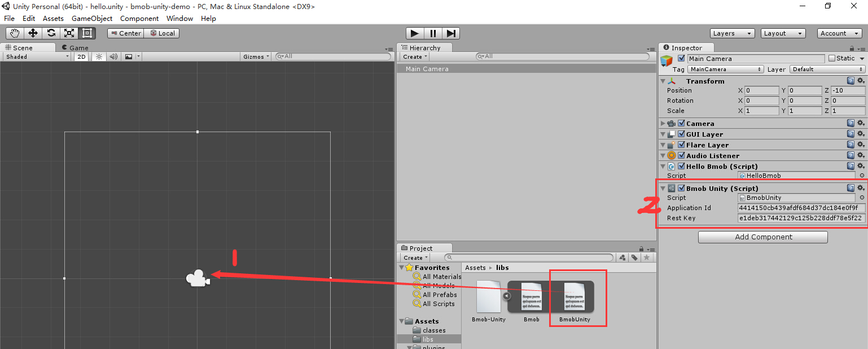Select the Move tool
The height and width of the screenshot is (349, 868).
tap(33, 33)
